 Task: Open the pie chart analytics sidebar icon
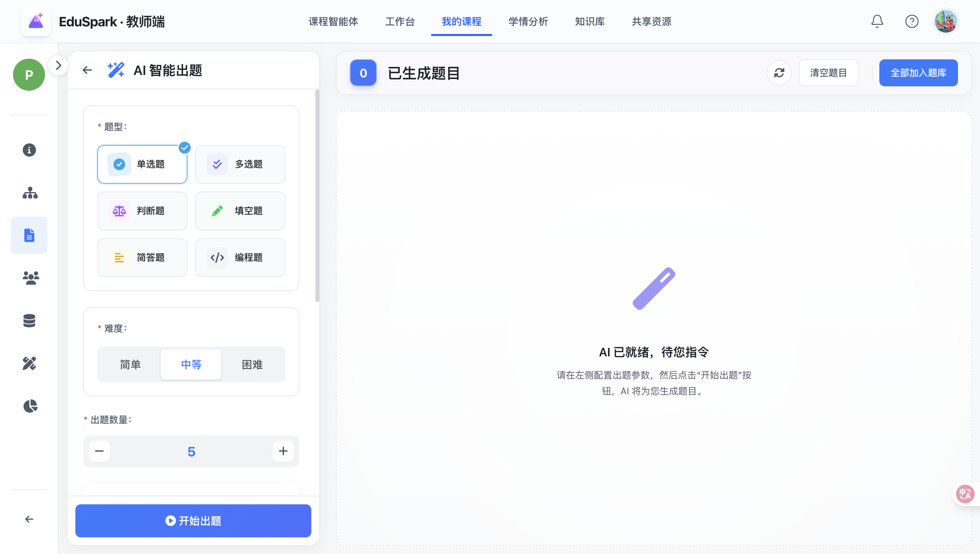coord(30,406)
